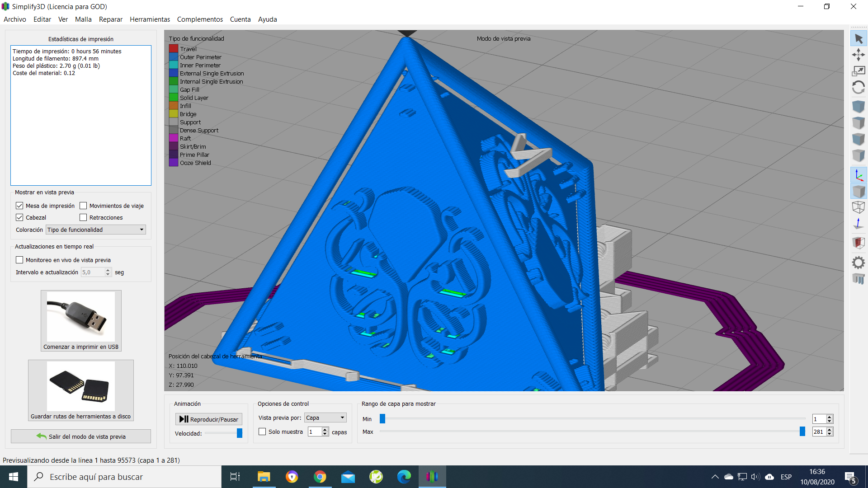Open the Herramientas menu
Image resolution: width=868 pixels, height=488 pixels.
pos(150,19)
